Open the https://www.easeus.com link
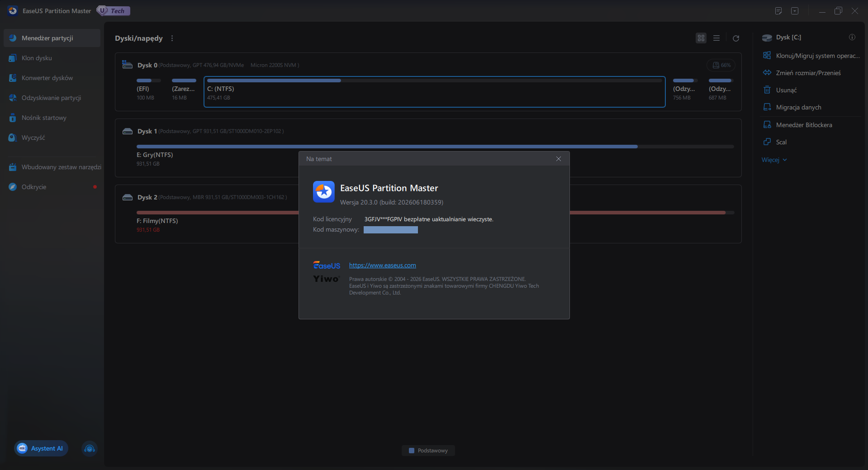Image resolution: width=868 pixels, height=470 pixels. click(383, 266)
